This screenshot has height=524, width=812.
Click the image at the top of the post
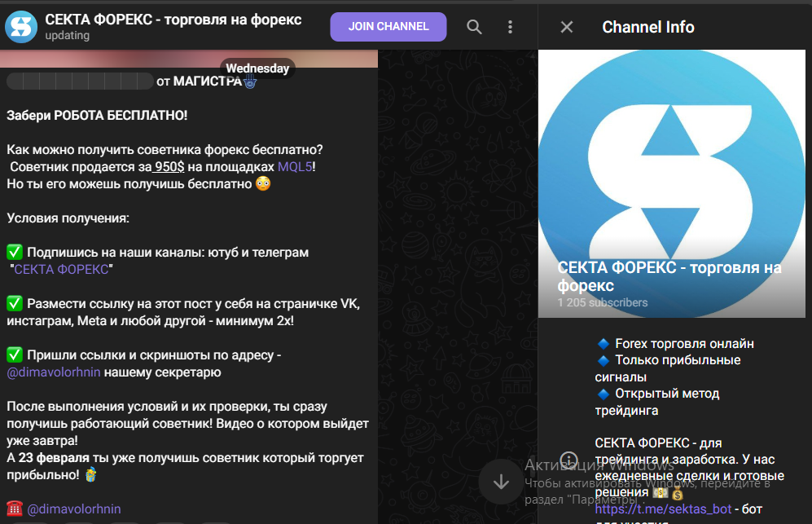pyautogui.click(x=189, y=59)
